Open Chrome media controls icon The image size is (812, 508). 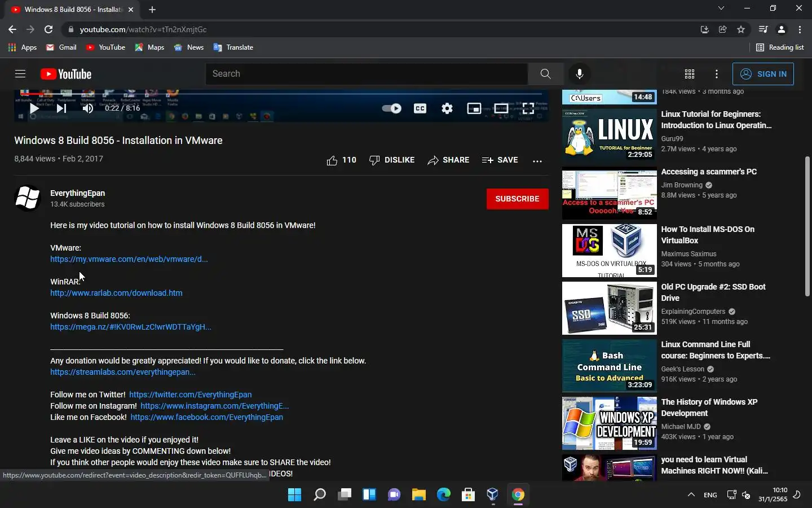tap(764, 29)
